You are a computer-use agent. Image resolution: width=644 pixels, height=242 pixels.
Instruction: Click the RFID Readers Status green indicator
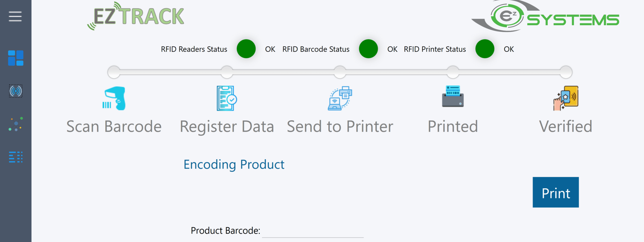pos(246,49)
